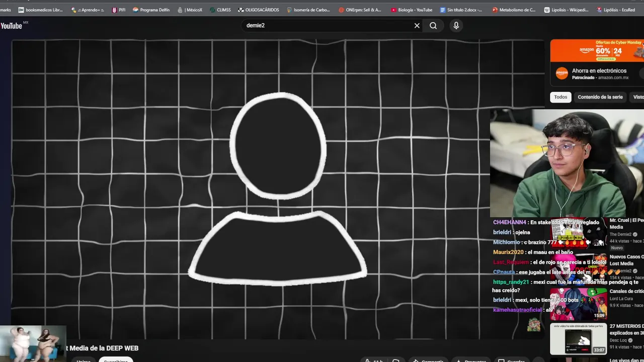
Task: Open the Canales de critica video thumbnail
Action: (x=578, y=304)
